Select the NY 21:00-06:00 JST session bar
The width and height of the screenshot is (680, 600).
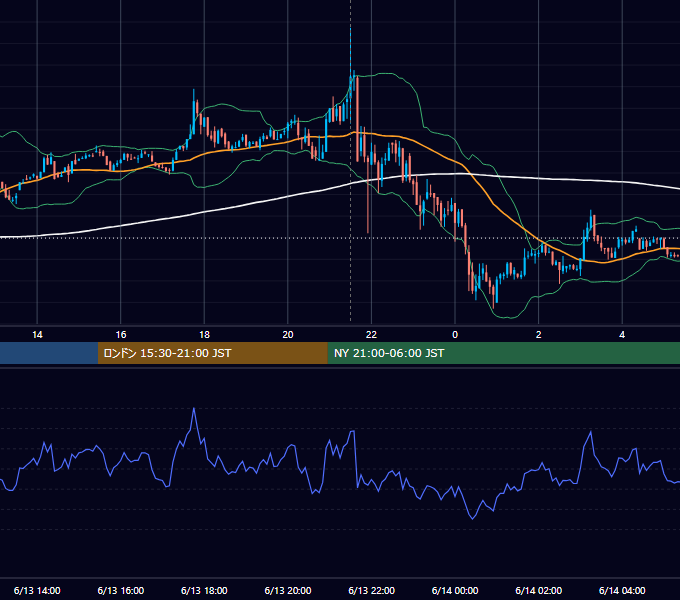click(x=503, y=353)
